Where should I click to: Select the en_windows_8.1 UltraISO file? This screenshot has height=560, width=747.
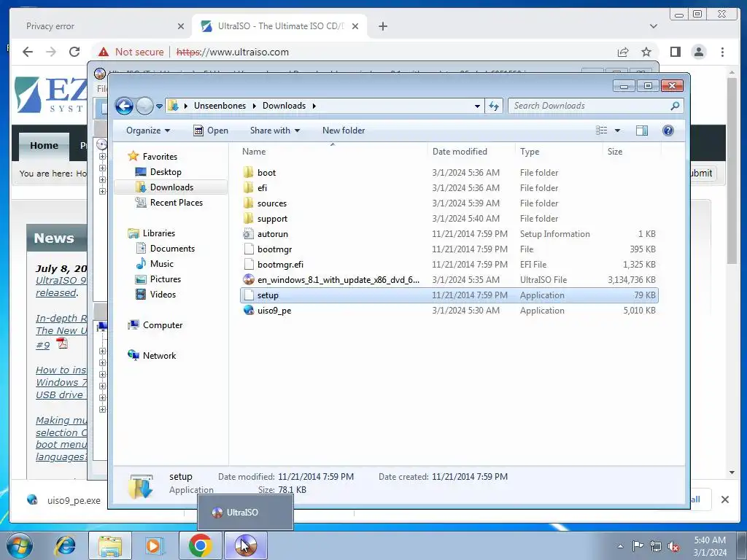tap(449, 279)
